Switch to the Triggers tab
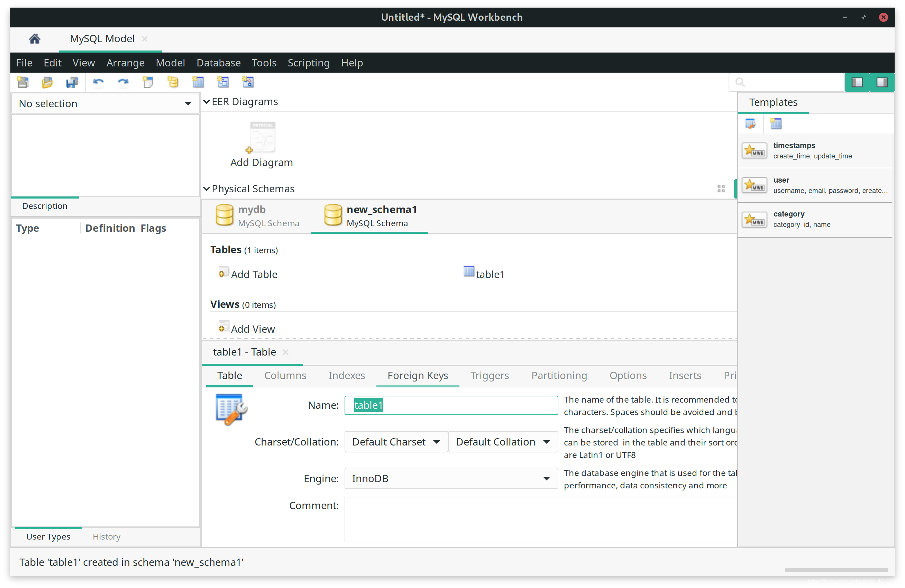905x588 pixels. pyautogui.click(x=490, y=376)
